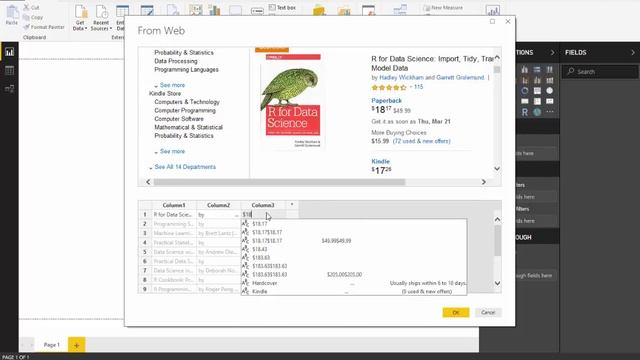Click the Column3 row 1 input cell

click(263, 214)
